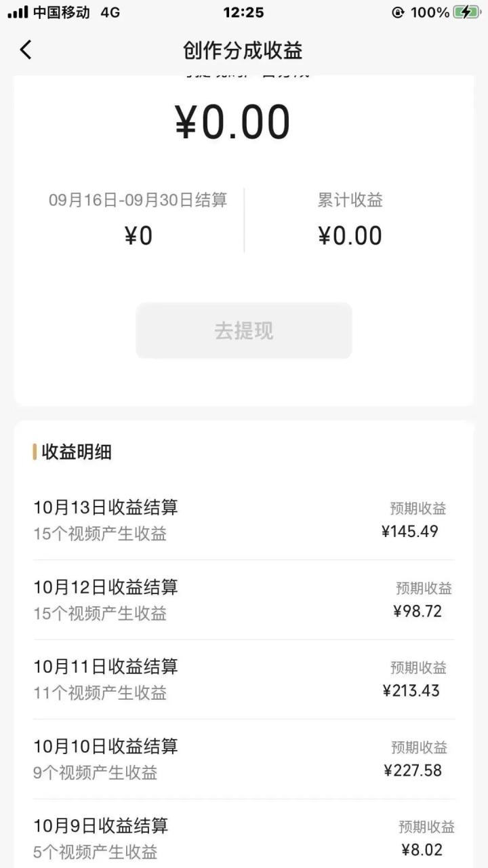Tap the large ¥0.00 withdrawable balance

click(233, 123)
